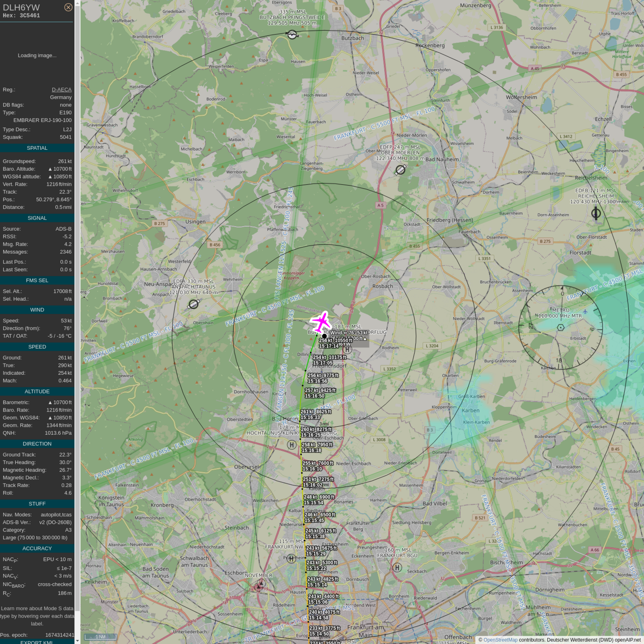Click the EDFP Ober-Moerlen airfield icon
This screenshot has height=644, width=644.
tap(400, 170)
